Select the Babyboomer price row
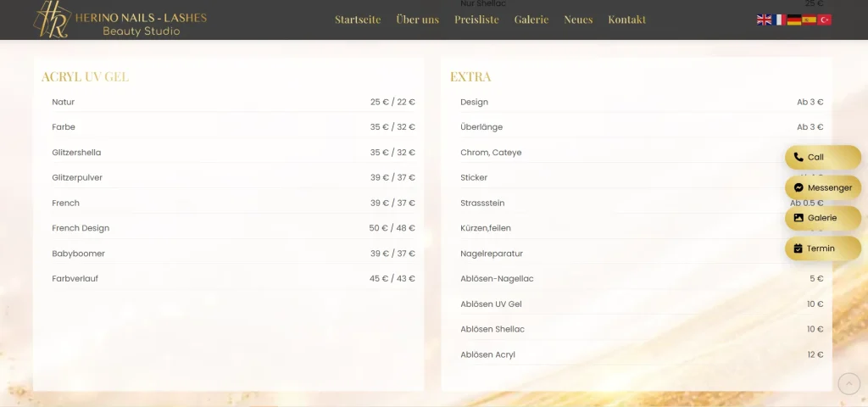The image size is (868, 407). 233,254
